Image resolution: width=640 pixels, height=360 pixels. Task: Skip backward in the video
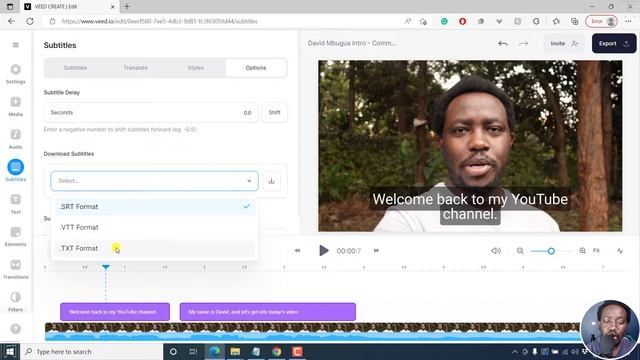[298, 251]
